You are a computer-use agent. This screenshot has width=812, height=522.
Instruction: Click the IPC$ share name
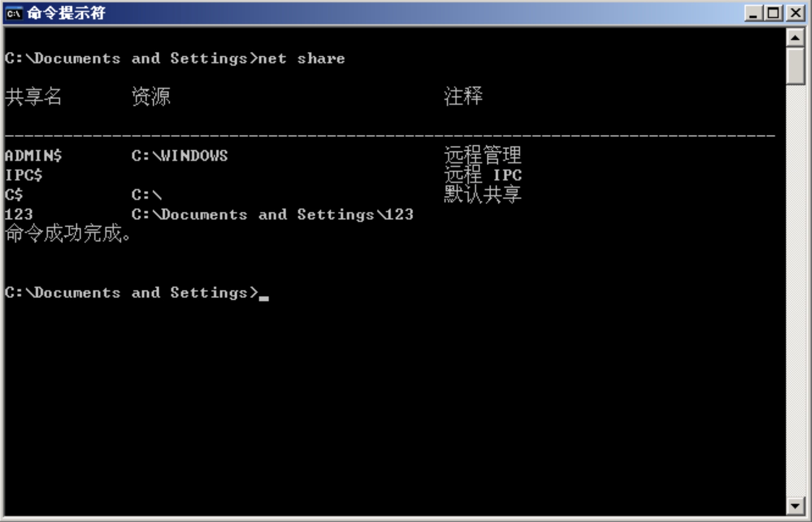[24, 175]
